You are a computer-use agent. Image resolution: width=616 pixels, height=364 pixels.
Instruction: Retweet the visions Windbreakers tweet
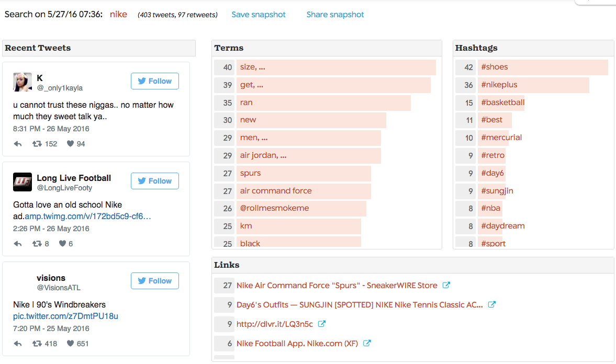pos(37,343)
